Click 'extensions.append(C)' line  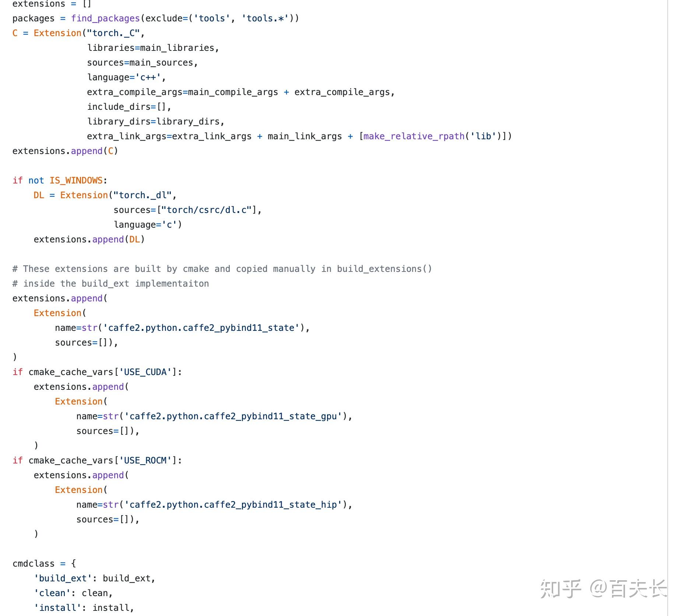pyautogui.click(x=65, y=151)
